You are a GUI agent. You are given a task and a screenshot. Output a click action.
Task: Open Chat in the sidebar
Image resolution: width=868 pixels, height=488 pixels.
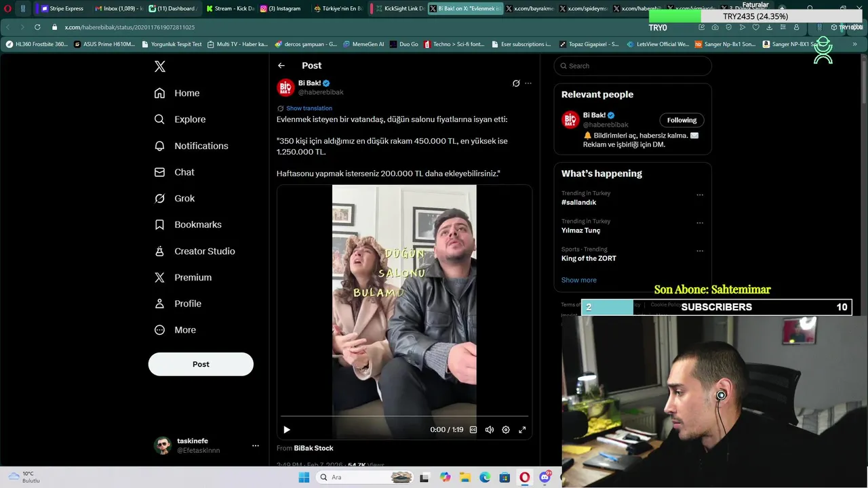coord(174,172)
